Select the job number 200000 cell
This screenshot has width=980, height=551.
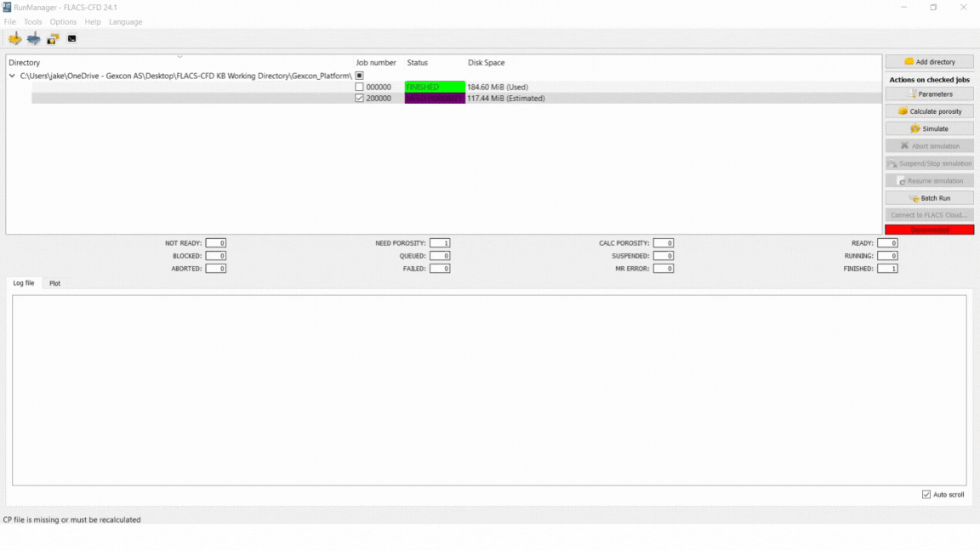point(379,98)
